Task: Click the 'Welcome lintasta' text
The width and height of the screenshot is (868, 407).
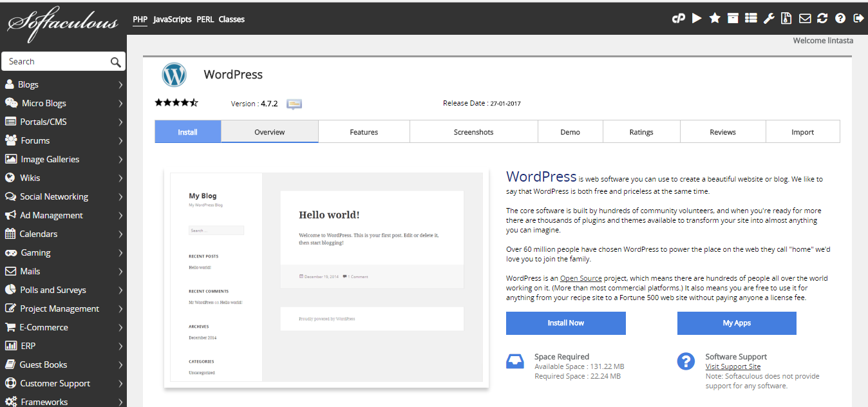Action: 823,41
